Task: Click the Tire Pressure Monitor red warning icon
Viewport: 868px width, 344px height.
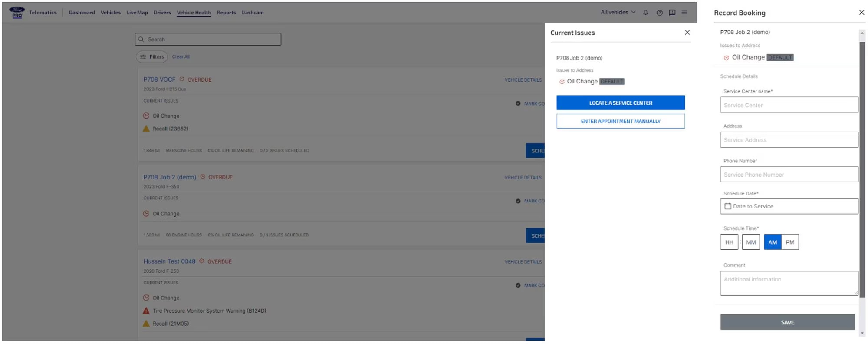Action: 146,311
